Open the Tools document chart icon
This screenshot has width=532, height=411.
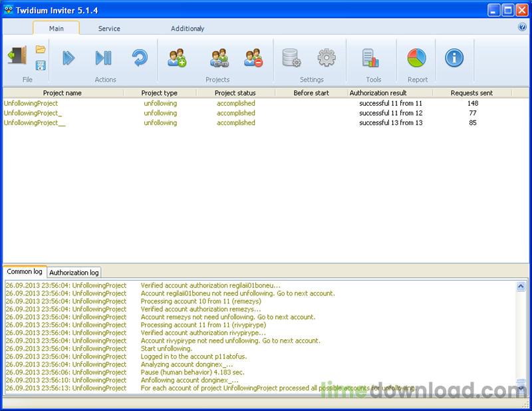coord(370,58)
